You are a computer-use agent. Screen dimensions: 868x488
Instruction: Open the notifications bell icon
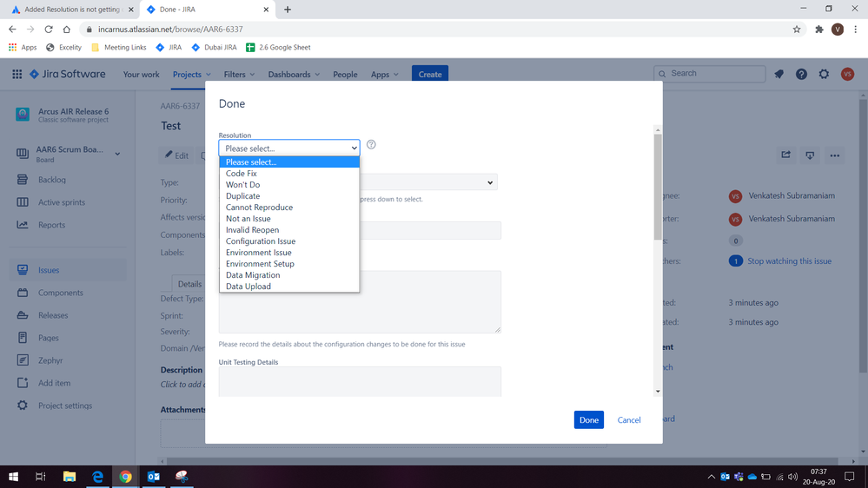[779, 74]
